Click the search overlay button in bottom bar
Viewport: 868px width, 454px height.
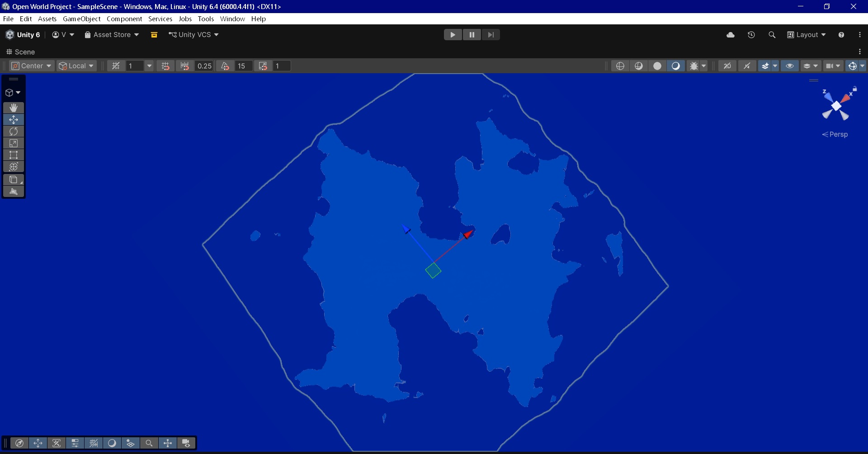coord(149,443)
